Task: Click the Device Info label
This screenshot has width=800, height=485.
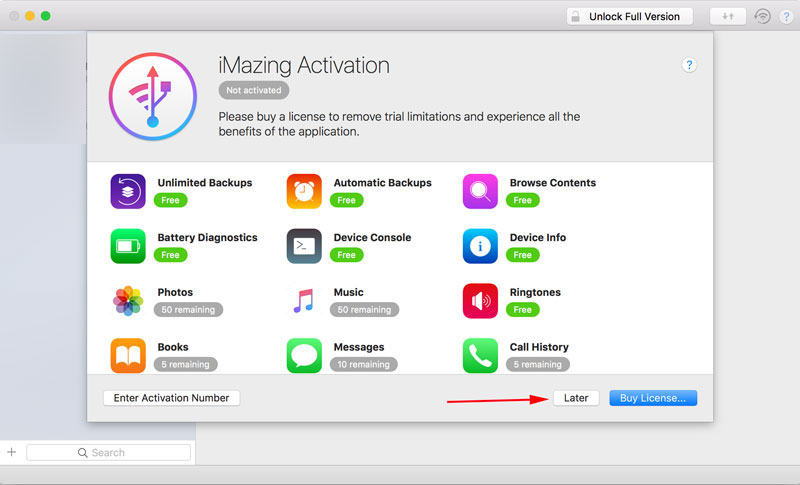Action: pos(538,238)
